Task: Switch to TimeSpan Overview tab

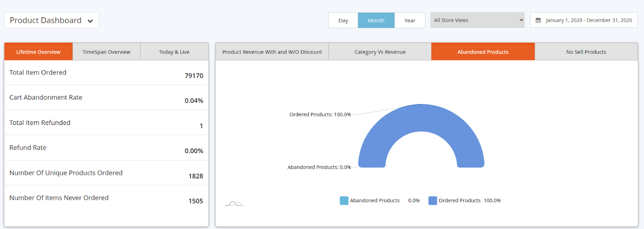Action: (x=106, y=52)
